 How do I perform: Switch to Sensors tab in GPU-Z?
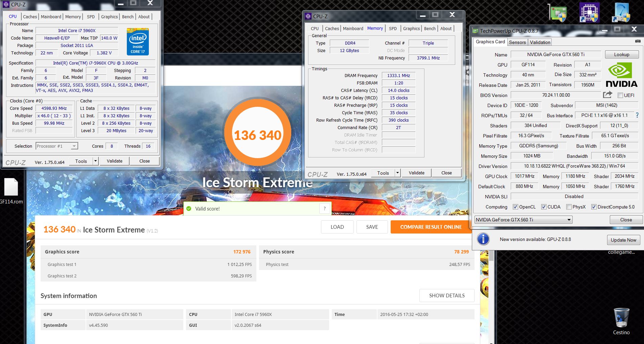tap(517, 42)
